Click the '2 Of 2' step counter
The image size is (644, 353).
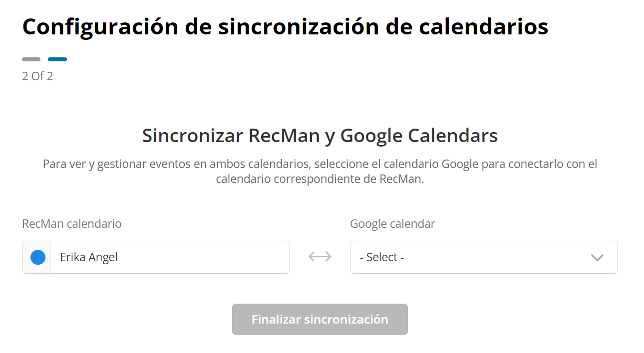(37, 76)
